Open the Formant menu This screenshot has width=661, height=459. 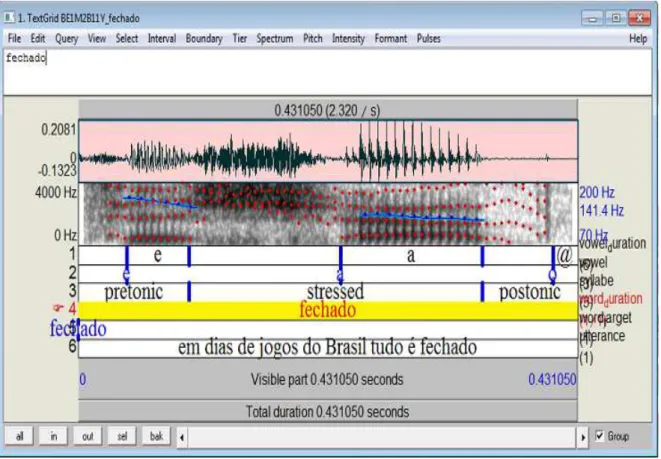click(x=391, y=38)
